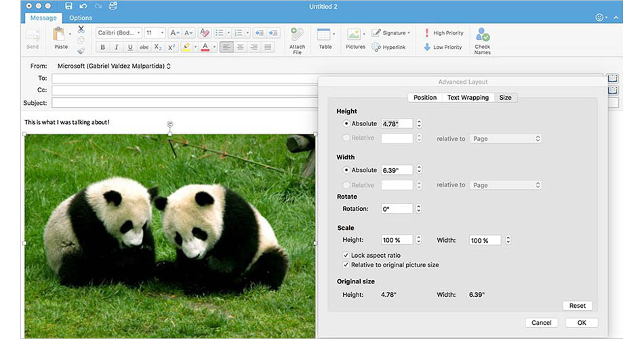Increase indent of paragraph
This screenshot has height=339, width=644.
tap(273, 33)
